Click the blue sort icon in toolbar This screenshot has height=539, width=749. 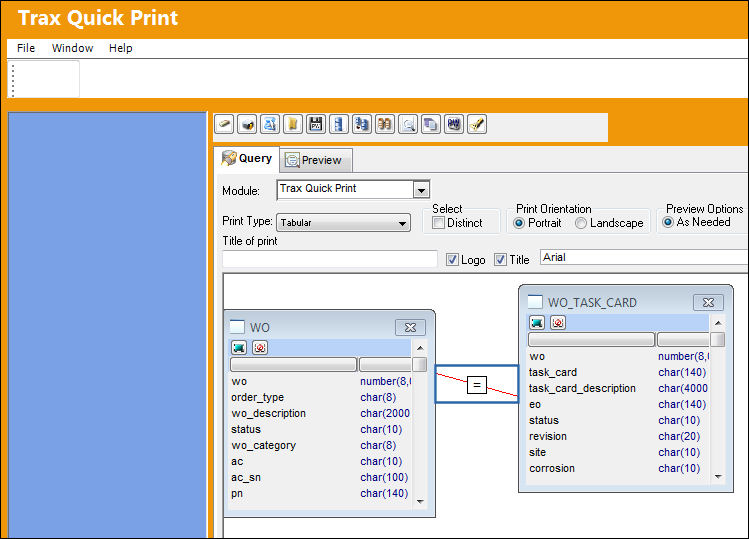270,125
